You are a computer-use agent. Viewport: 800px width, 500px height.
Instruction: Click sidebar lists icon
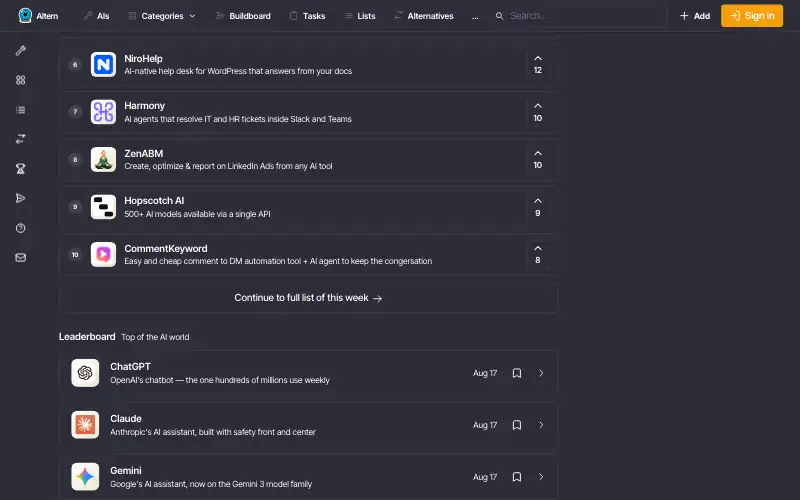(20, 110)
